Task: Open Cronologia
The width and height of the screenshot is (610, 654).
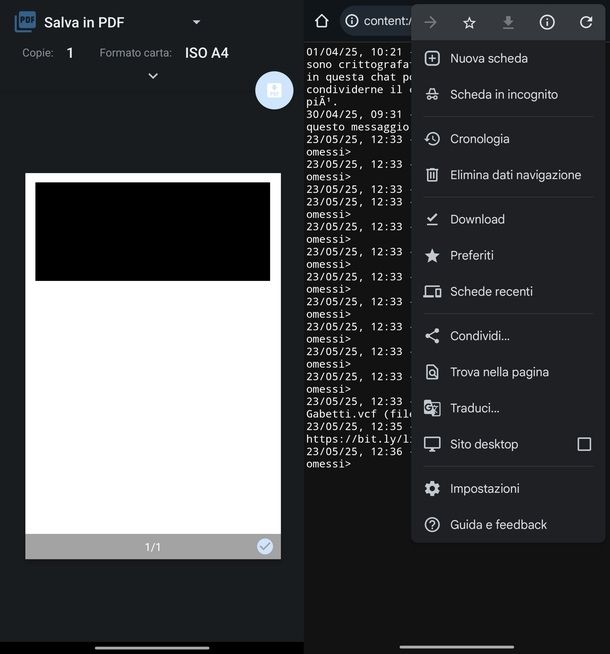Action: pyautogui.click(x=508, y=139)
